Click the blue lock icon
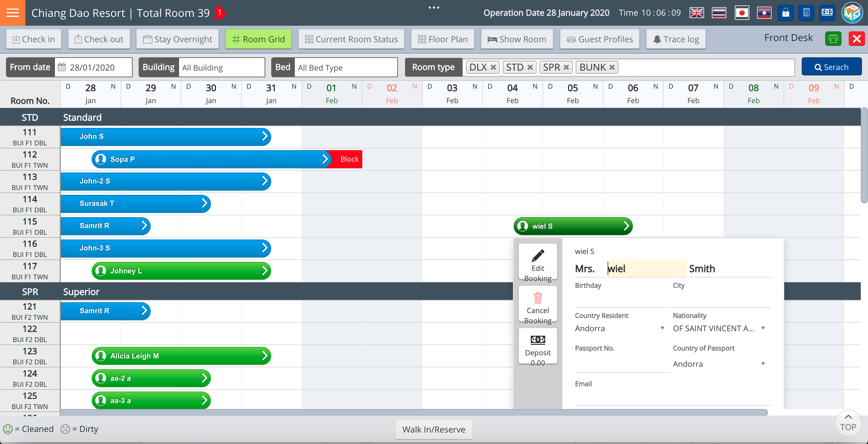868x444 pixels. pyautogui.click(x=785, y=13)
